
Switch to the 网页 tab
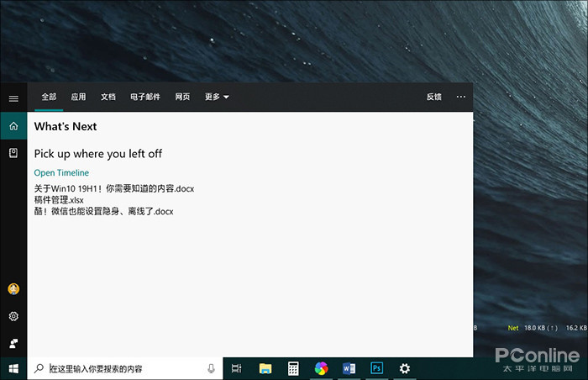182,97
